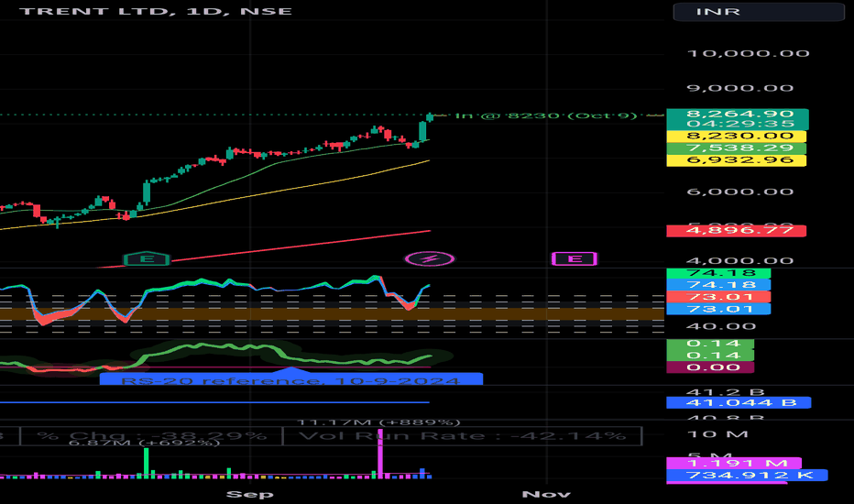Click the Sep label on time axis
Image resolution: width=854 pixels, height=504 pixels.
coord(250,494)
